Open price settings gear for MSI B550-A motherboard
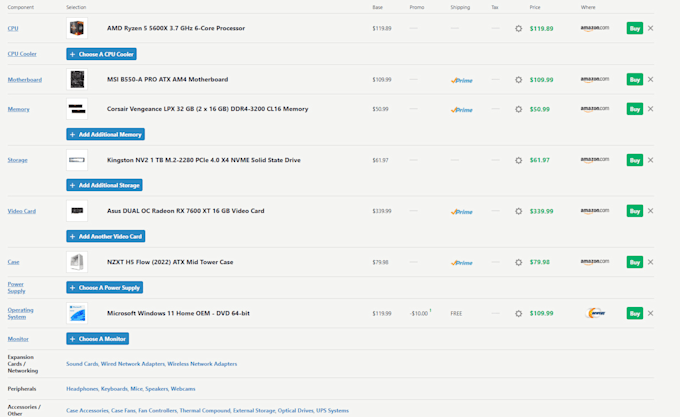Viewport: 680px width, 417px height. click(518, 80)
